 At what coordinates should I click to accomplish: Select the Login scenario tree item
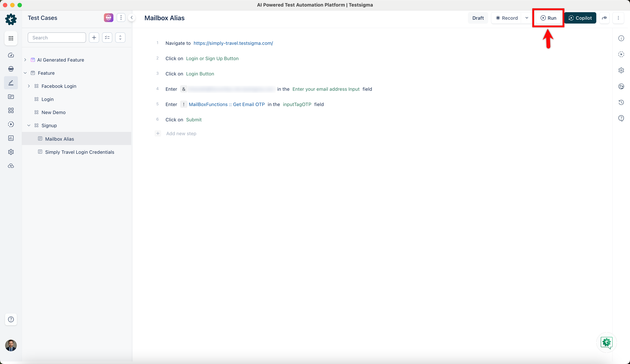[48, 99]
